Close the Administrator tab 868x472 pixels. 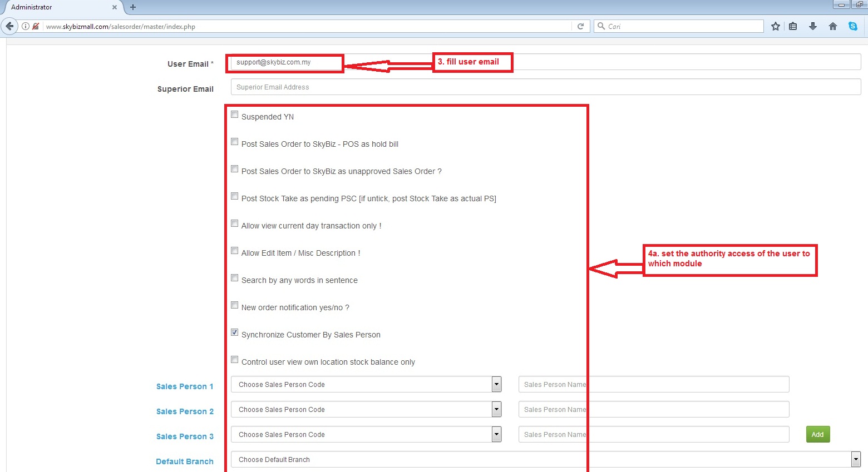point(115,7)
